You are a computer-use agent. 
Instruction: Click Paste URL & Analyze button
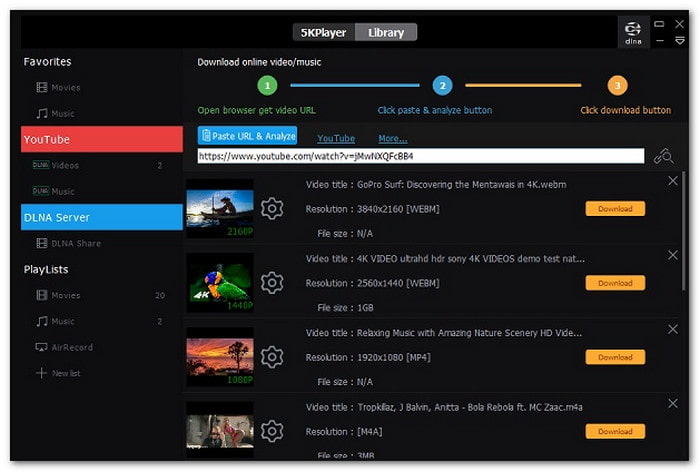247,136
